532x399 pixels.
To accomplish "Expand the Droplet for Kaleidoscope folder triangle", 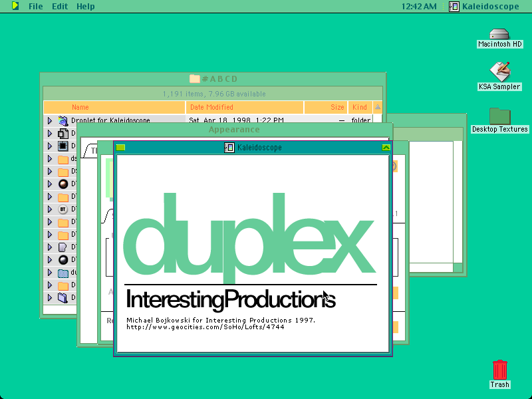I will pyautogui.click(x=49, y=120).
